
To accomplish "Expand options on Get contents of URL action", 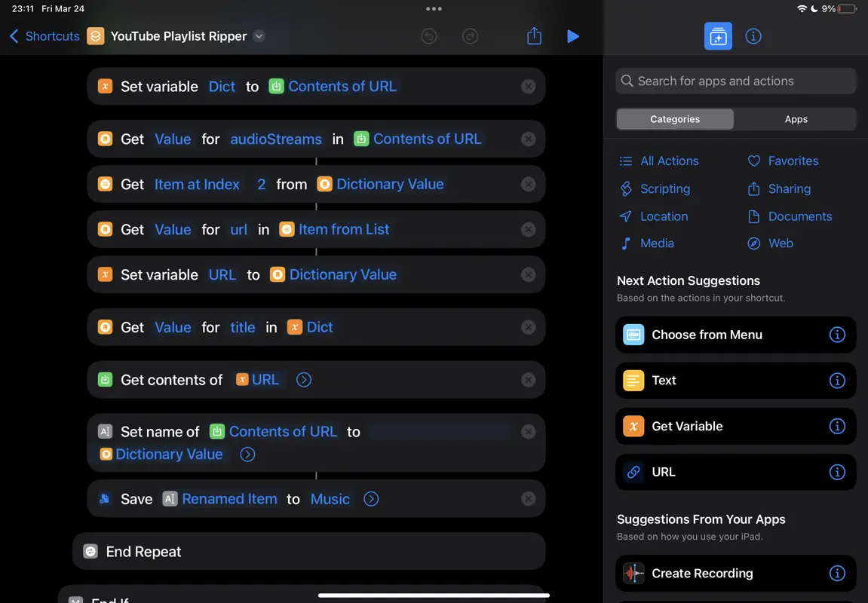I will tap(303, 380).
